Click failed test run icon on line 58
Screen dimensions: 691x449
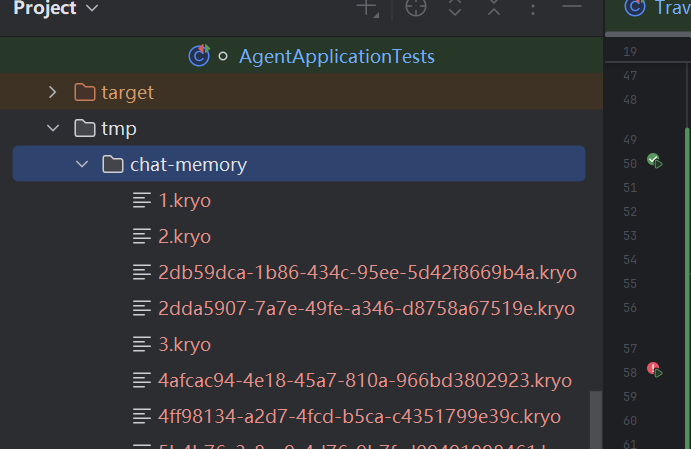[654, 370]
